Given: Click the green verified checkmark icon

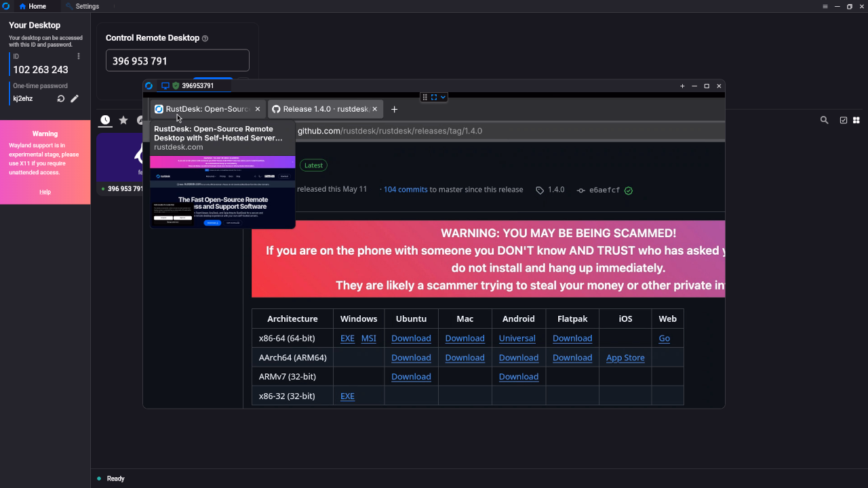Looking at the screenshot, I should point(629,190).
